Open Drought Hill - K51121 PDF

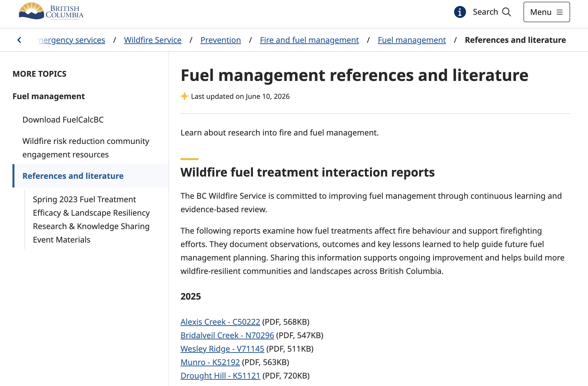(220, 376)
